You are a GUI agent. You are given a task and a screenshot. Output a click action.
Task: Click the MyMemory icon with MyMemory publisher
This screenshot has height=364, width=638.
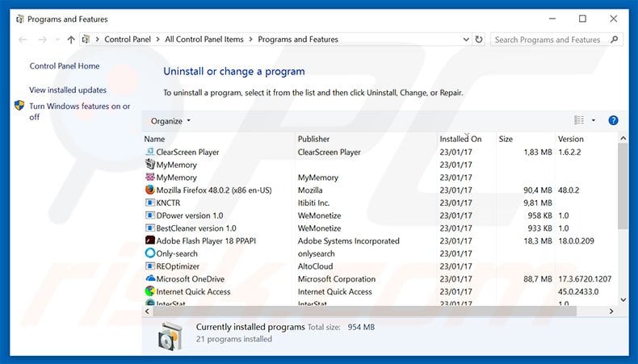tap(149, 177)
